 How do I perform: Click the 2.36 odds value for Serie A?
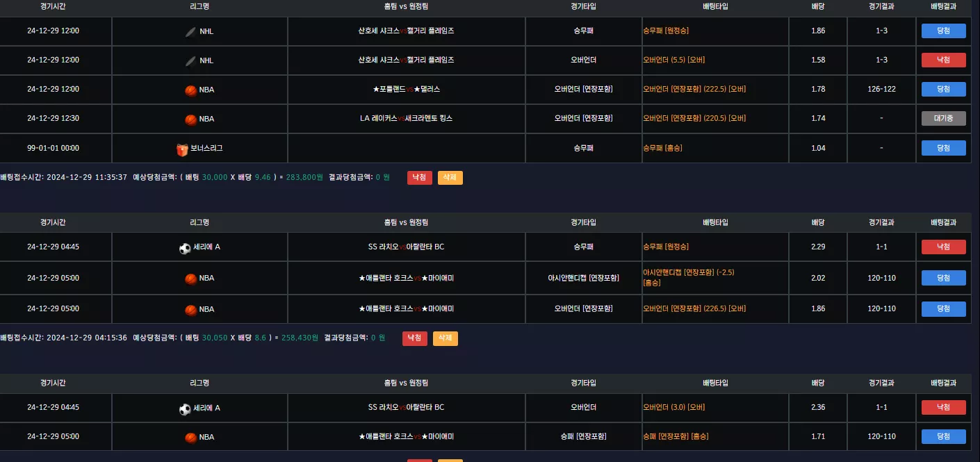[x=818, y=408]
